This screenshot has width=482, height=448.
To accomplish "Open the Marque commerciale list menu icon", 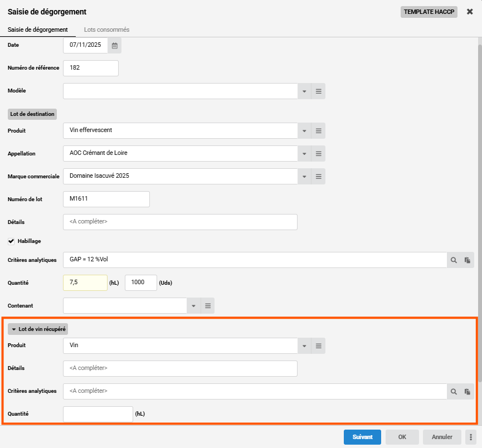I will point(319,176).
